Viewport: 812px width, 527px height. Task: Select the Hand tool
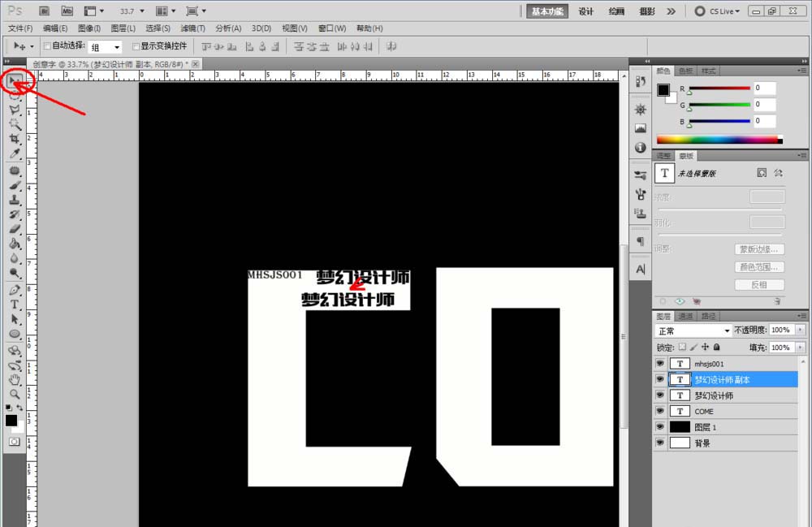click(15, 380)
